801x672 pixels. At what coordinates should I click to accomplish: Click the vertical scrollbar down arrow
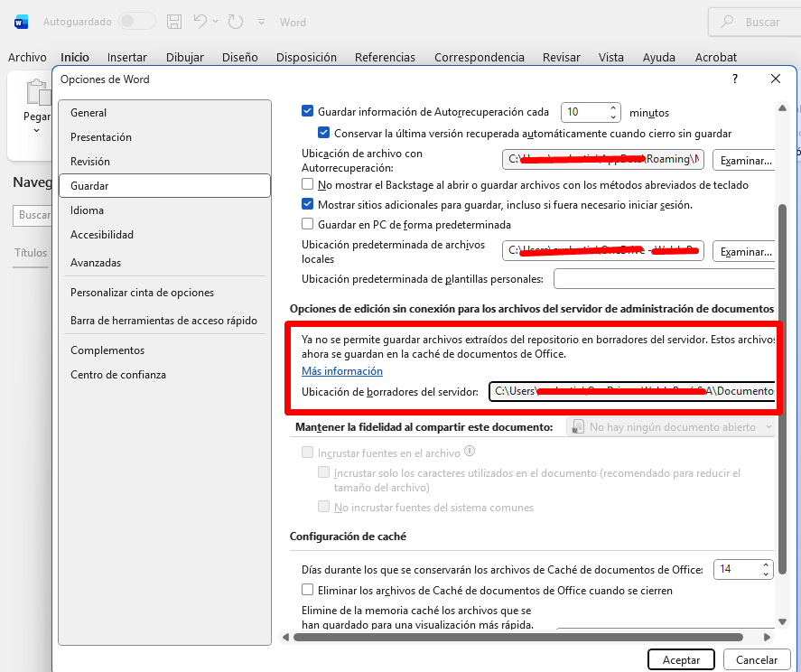[x=782, y=621]
